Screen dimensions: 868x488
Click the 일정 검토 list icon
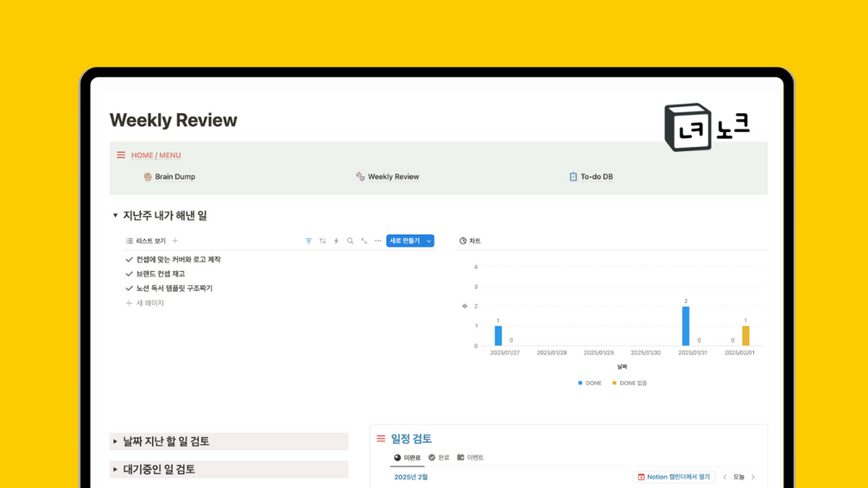(x=381, y=439)
